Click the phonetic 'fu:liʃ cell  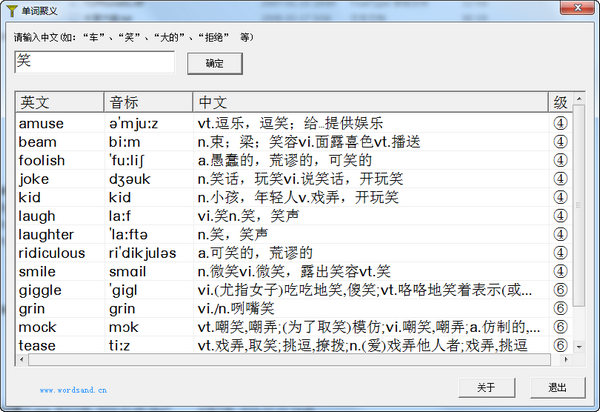(x=127, y=160)
